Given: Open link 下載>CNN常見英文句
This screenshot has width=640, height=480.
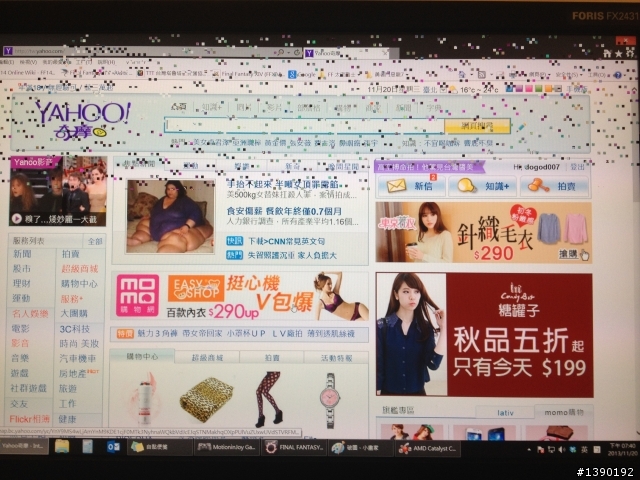Looking at the screenshot, I should tap(287, 241).
